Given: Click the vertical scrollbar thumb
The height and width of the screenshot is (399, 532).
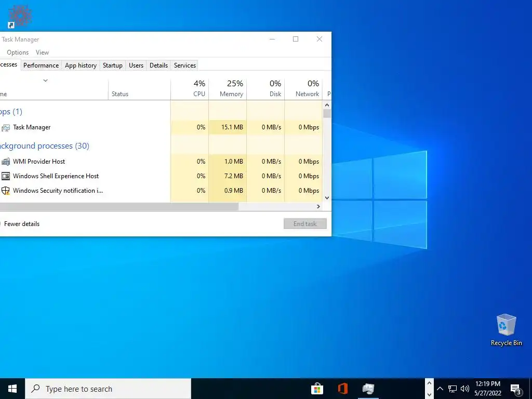Looking at the screenshot, I should tap(327, 114).
